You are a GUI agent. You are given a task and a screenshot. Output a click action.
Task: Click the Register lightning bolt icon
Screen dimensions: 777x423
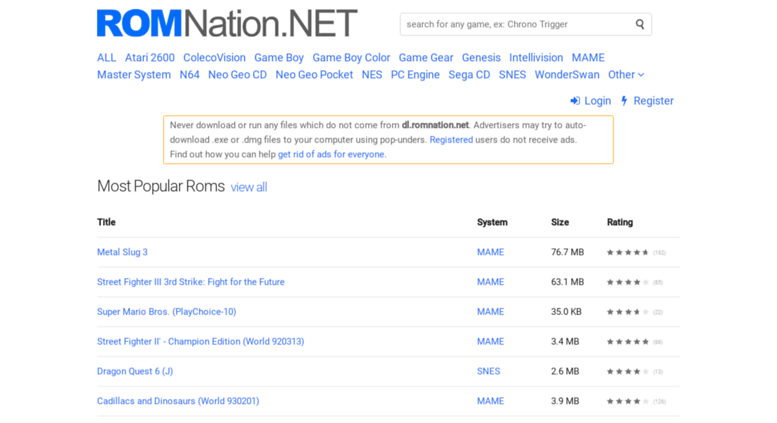pos(624,101)
